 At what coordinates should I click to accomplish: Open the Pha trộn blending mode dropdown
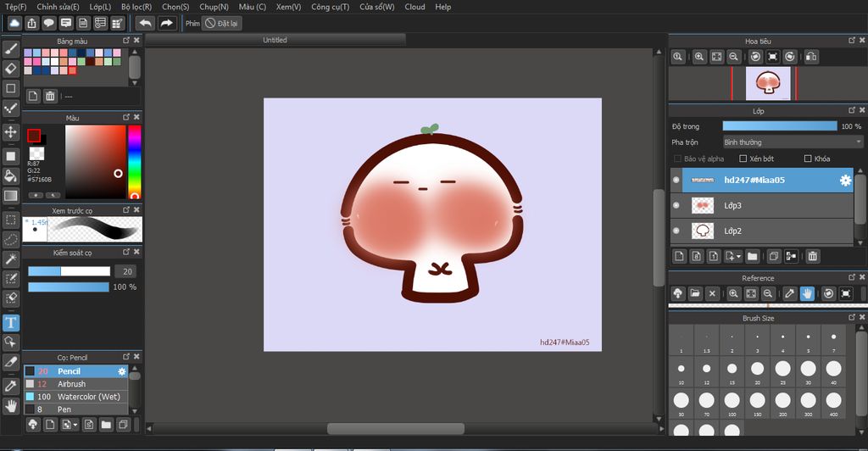(793, 142)
